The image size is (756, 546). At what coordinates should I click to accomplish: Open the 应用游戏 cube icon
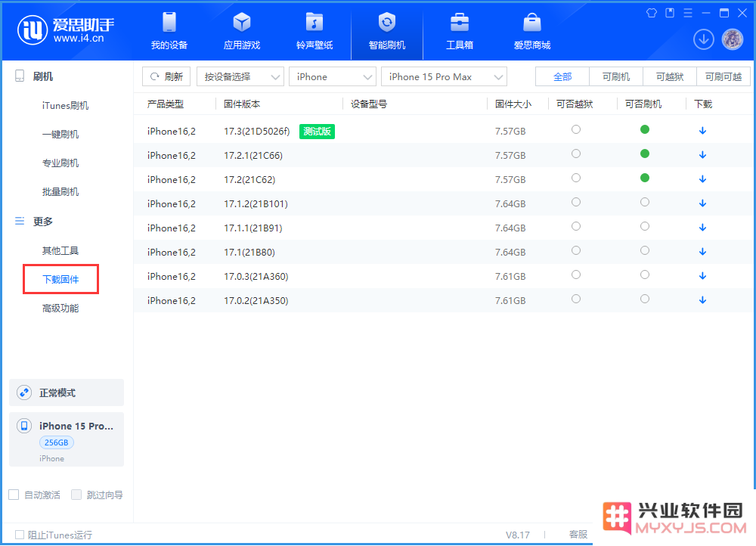coord(242,22)
